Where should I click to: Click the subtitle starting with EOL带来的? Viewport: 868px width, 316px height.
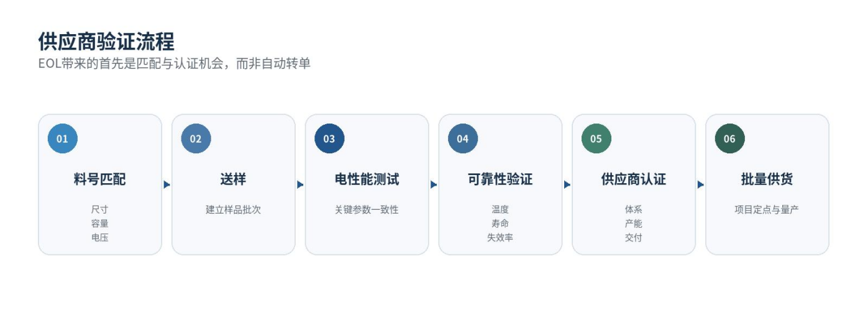click(175, 63)
